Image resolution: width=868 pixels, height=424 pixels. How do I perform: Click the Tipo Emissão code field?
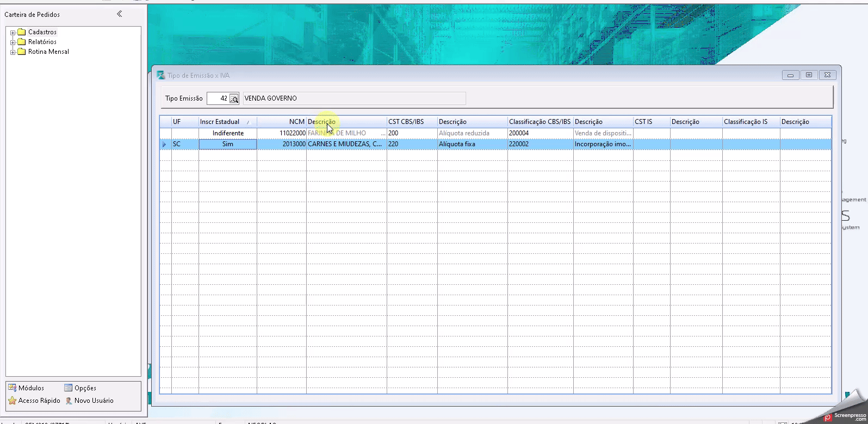pyautogui.click(x=218, y=98)
